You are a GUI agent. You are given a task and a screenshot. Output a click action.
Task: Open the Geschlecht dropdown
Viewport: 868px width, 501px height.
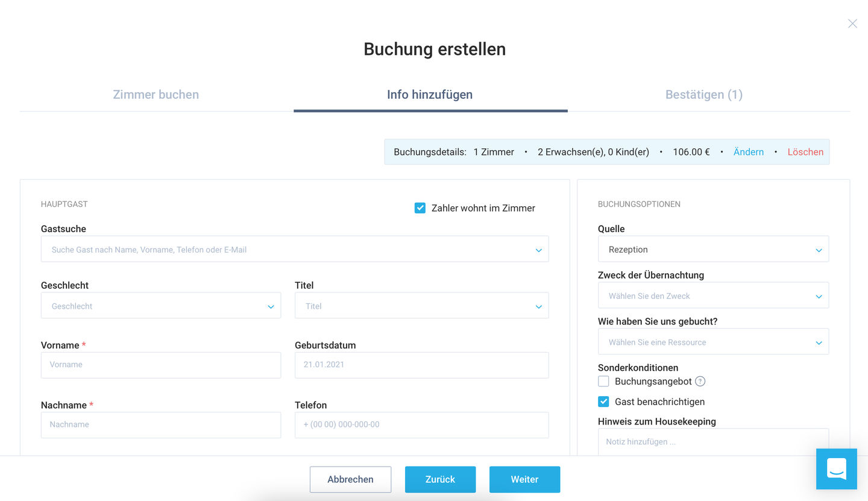tap(161, 306)
